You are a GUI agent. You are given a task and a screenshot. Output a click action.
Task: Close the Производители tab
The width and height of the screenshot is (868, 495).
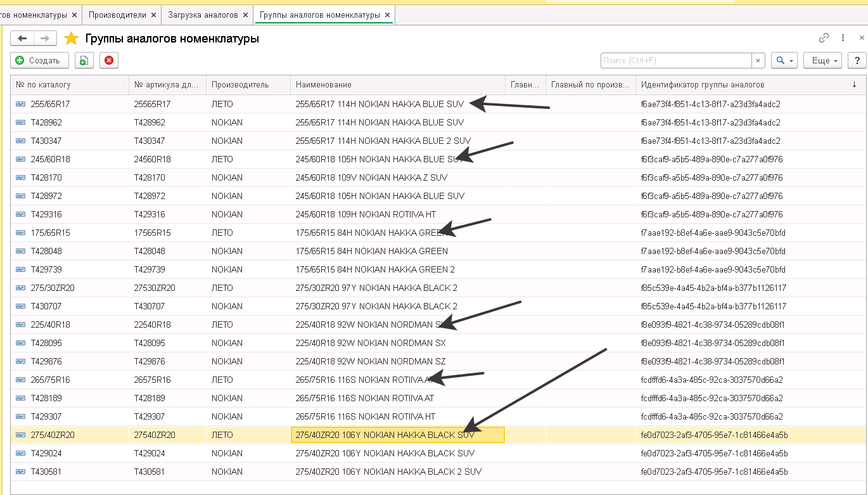click(155, 15)
